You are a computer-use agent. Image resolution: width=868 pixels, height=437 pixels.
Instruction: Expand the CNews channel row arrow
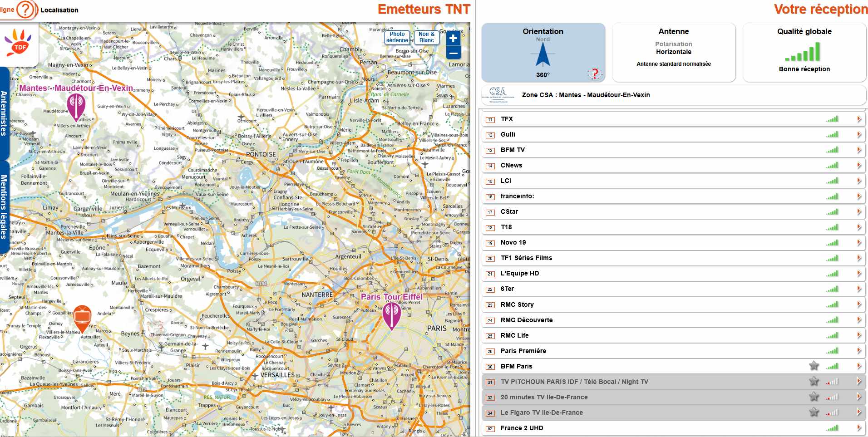(x=859, y=165)
